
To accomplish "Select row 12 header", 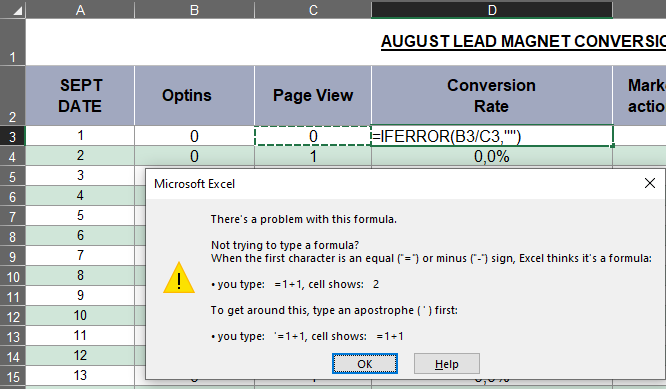I will click(13, 316).
